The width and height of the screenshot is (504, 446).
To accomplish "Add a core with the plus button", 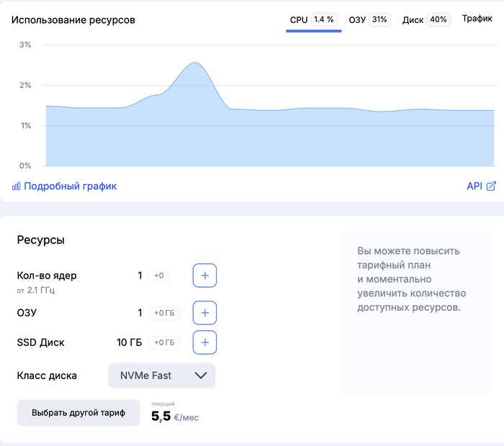I will (204, 276).
